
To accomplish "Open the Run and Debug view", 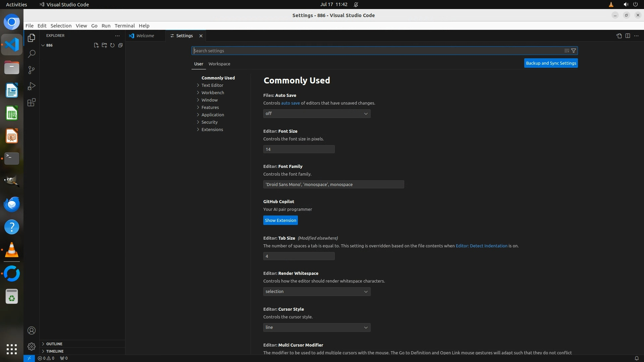I will tap(32, 86).
